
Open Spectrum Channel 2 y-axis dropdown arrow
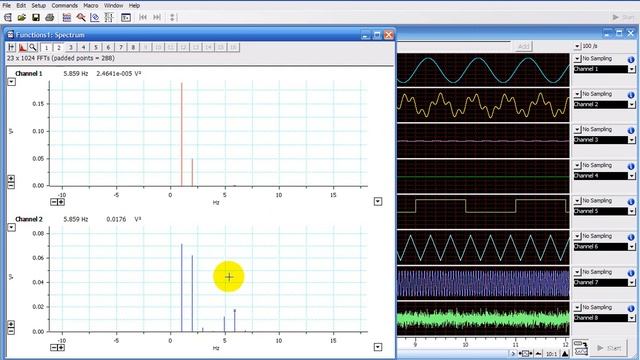coord(11,227)
